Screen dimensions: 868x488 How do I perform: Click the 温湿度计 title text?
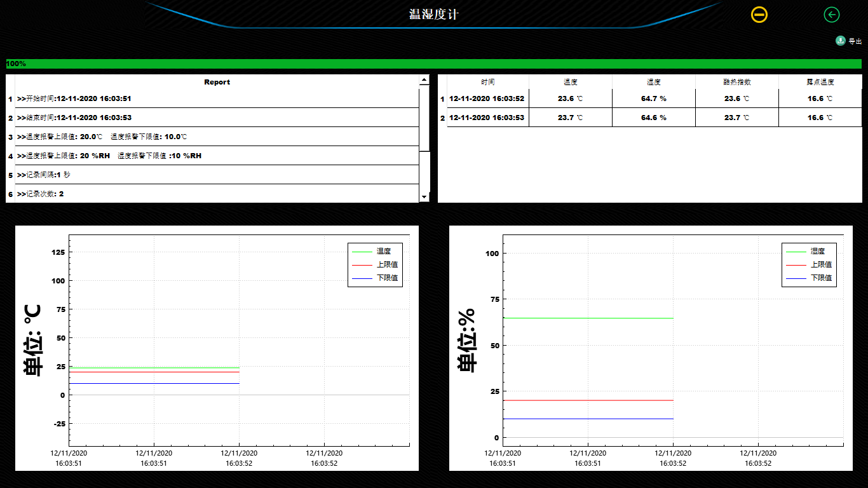(434, 14)
